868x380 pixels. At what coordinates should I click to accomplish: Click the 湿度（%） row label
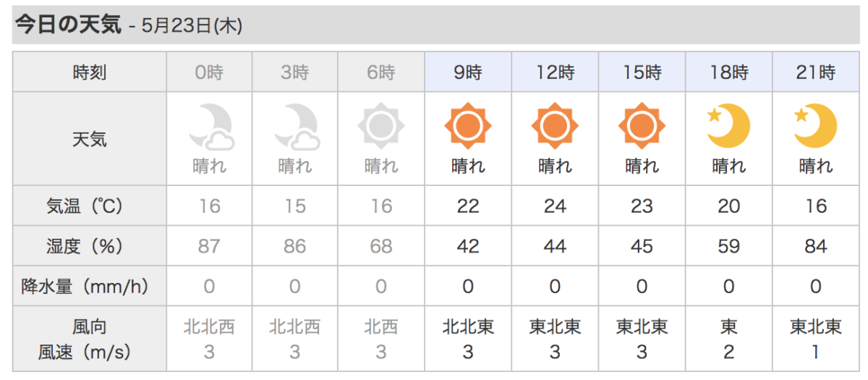tap(90, 247)
